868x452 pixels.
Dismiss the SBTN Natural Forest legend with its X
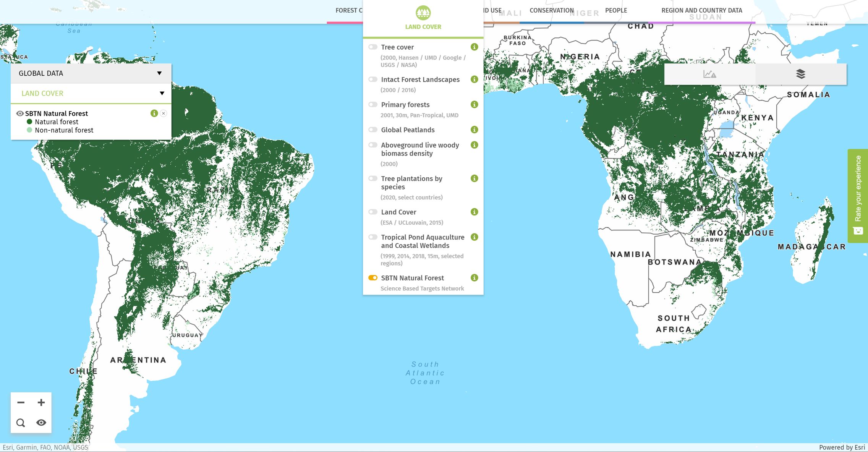tap(164, 113)
